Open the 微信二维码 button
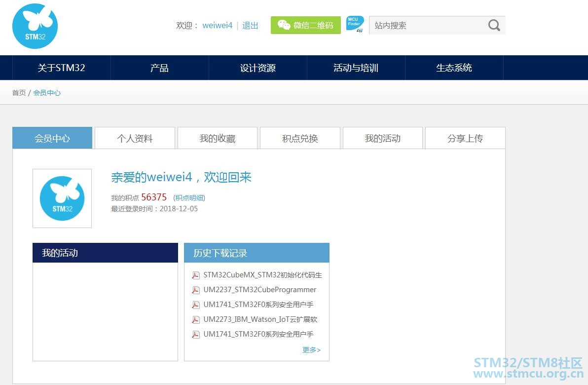This screenshot has height=385, width=588. coord(306,25)
